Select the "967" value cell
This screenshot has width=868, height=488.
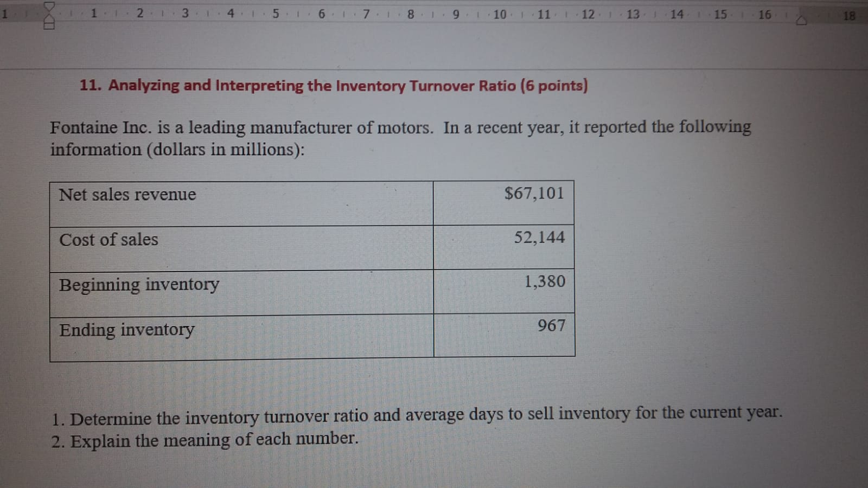[505, 335]
